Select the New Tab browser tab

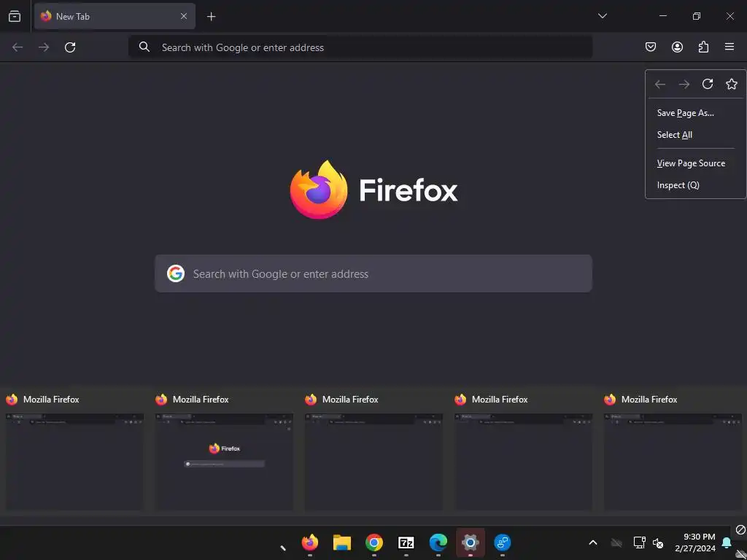tap(115, 16)
